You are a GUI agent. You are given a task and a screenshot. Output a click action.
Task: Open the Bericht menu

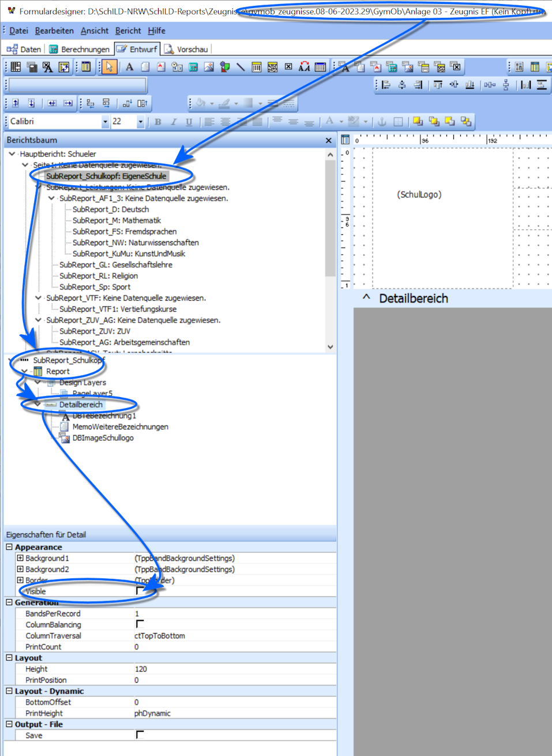(127, 31)
